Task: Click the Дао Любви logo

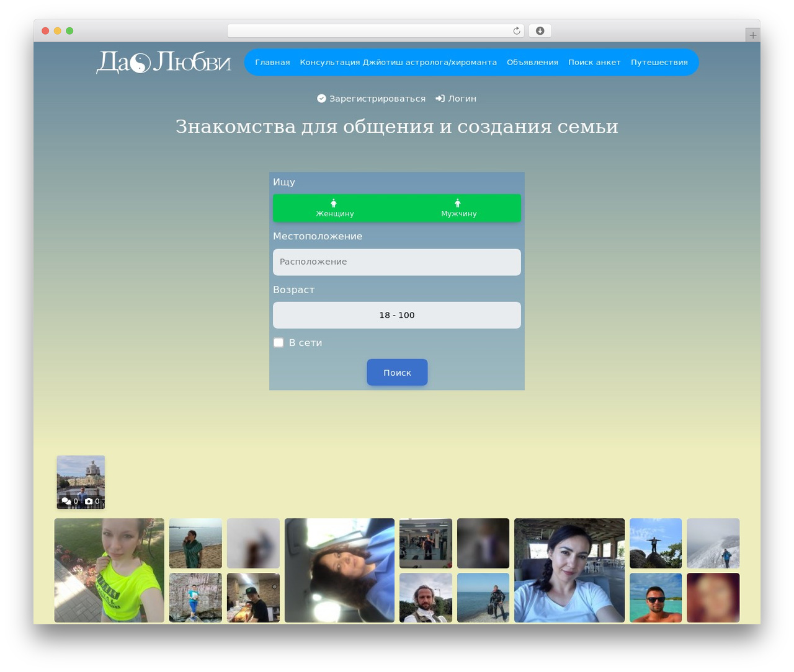Action: coord(164,63)
